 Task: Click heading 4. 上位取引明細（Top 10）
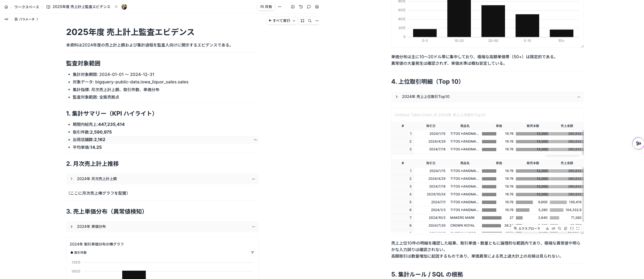427,82
